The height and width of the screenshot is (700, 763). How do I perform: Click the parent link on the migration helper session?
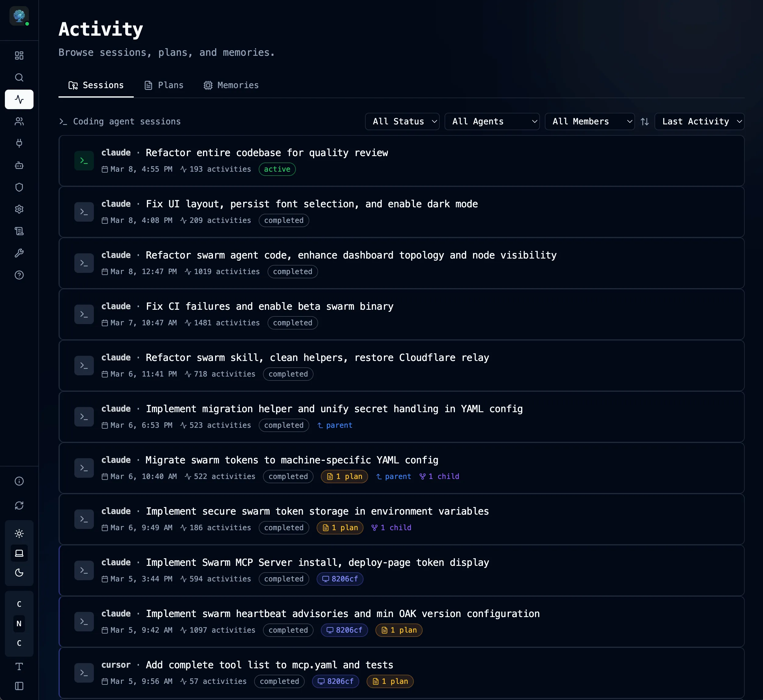334,425
